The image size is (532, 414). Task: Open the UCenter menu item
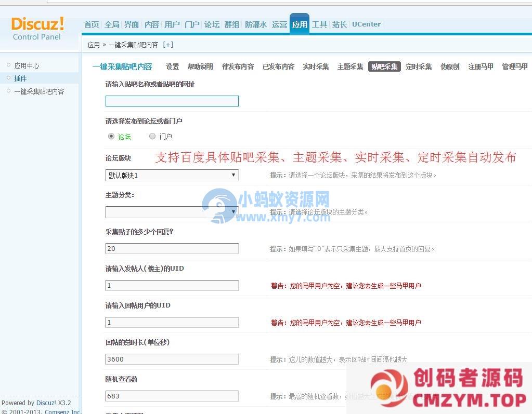[x=366, y=24]
